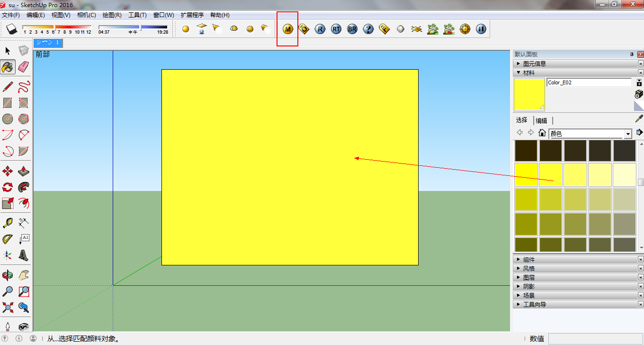
Task: Edit the Color_E02 material name field
Action: click(589, 82)
